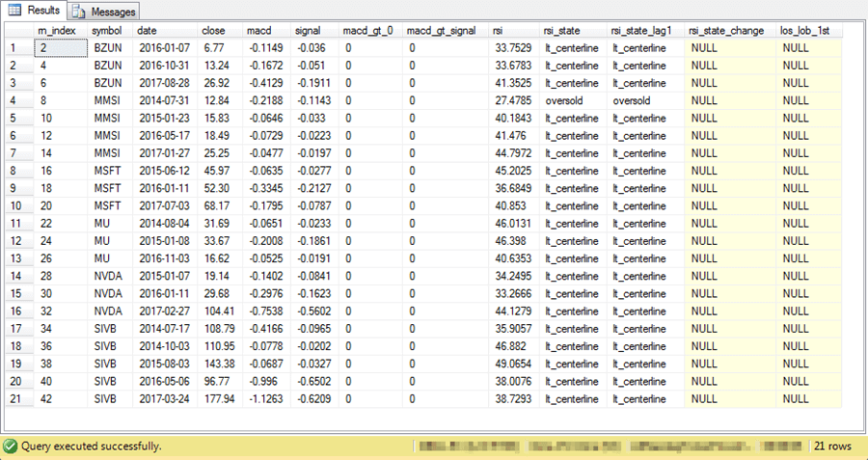Select the date column header
Screen dimensions: 868x460
(165, 31)
